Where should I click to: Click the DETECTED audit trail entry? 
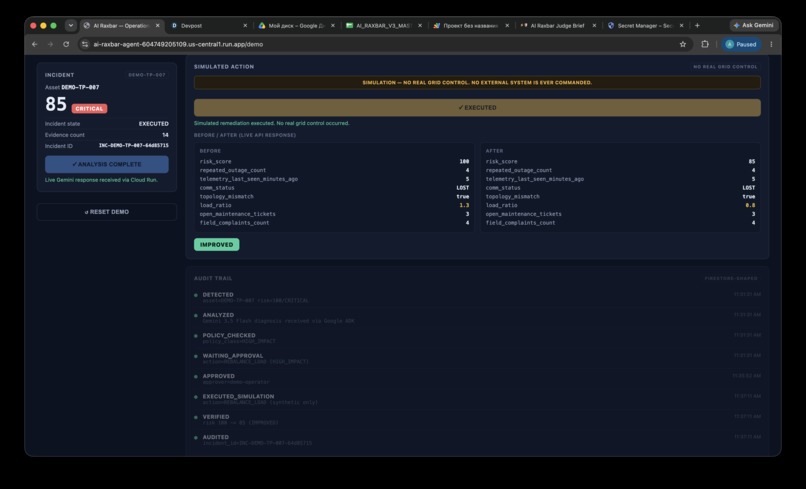pyautogui.click(x=477, y=297)
